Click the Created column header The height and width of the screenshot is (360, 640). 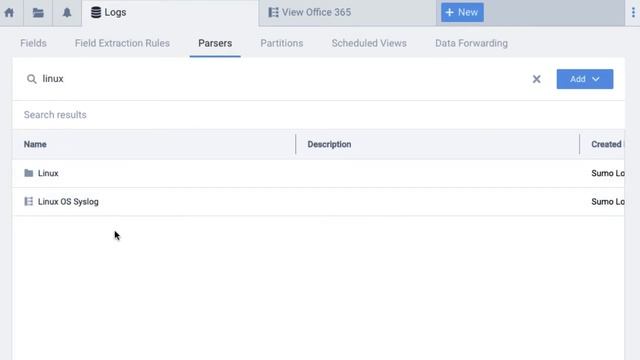(x=607, y=144)
